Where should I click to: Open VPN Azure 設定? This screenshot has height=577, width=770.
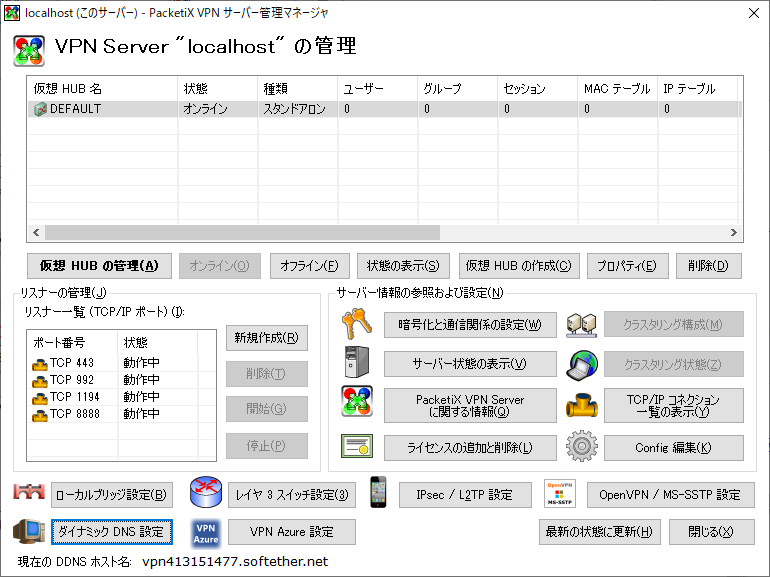292,532
